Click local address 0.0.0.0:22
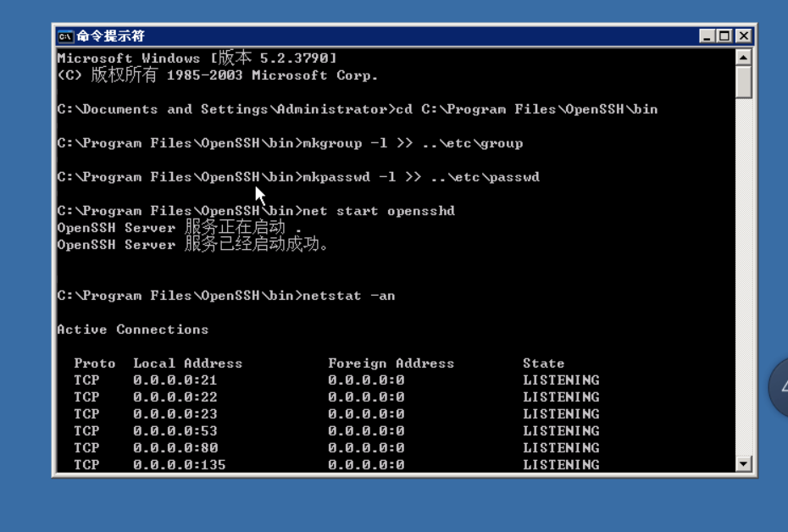 pos(175,397)
